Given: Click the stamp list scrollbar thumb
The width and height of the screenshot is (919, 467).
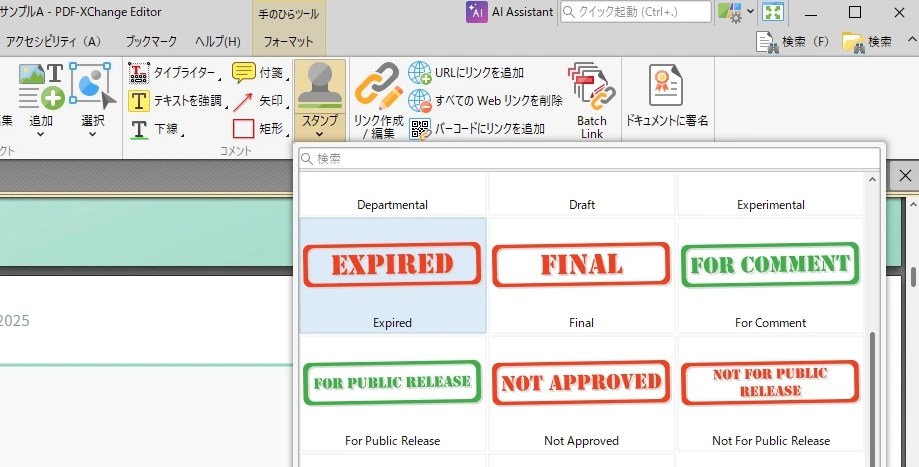Looking at the screenshot, I should click(872, 398).
